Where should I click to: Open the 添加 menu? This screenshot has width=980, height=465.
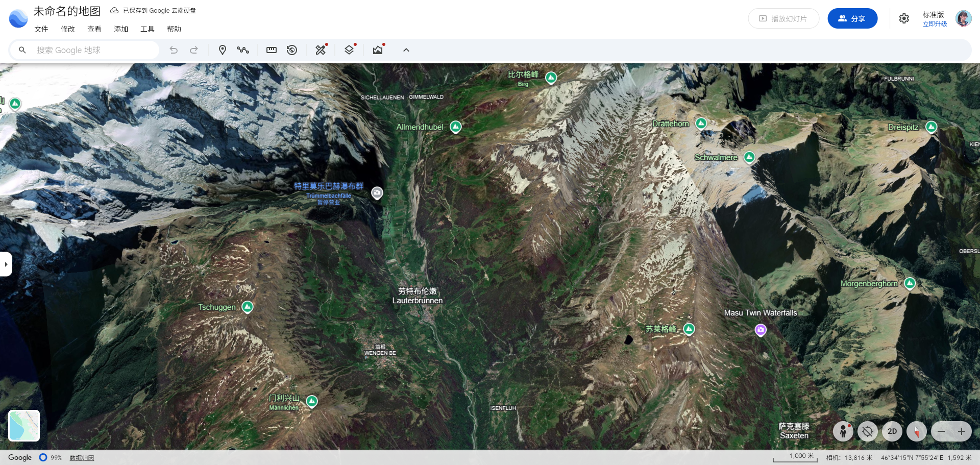tap(121, 29)
